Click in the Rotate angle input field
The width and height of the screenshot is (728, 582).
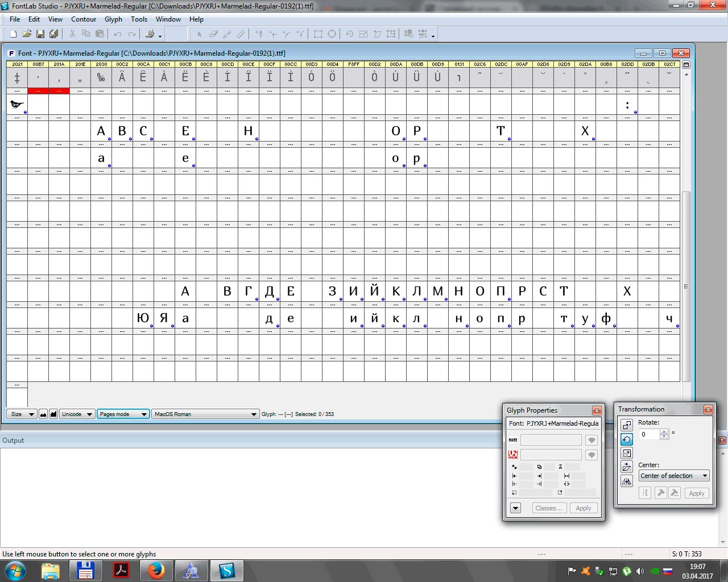pyautogui.click(x=649, y=434)
